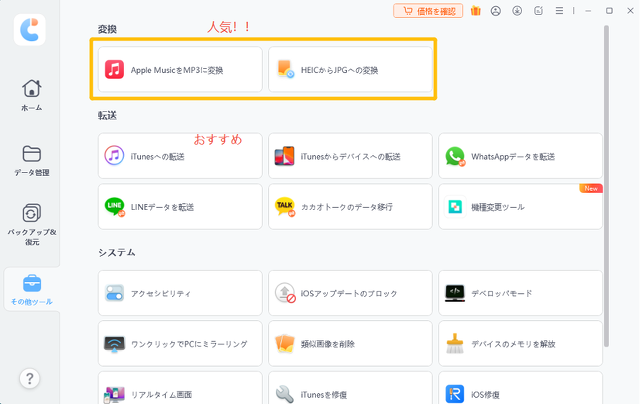
Task: Go to ホーム in the sidebar
Action: pos(31,95)
